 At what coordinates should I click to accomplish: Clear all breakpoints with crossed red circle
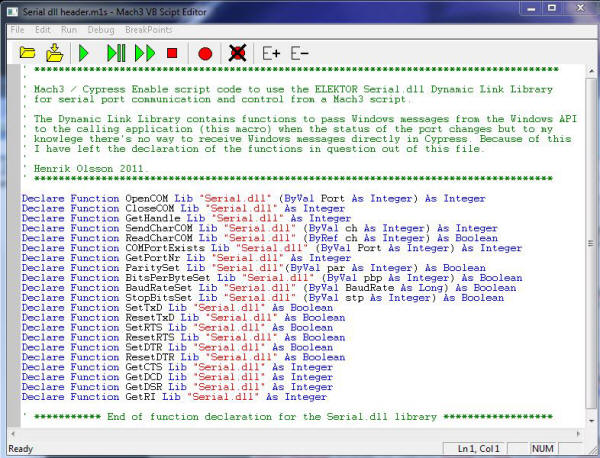click(x=237, y=53)
